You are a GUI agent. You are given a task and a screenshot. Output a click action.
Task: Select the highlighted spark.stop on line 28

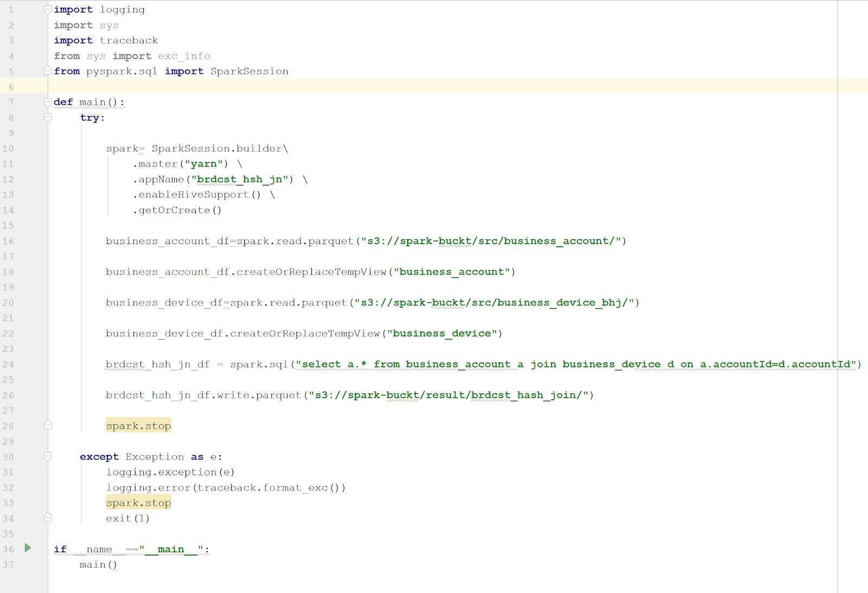138,425
